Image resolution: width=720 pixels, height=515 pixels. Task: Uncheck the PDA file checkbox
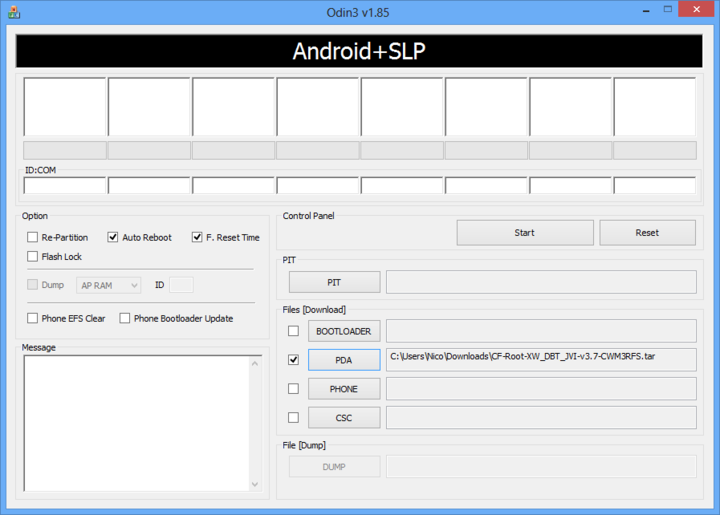tap(293, 360)
